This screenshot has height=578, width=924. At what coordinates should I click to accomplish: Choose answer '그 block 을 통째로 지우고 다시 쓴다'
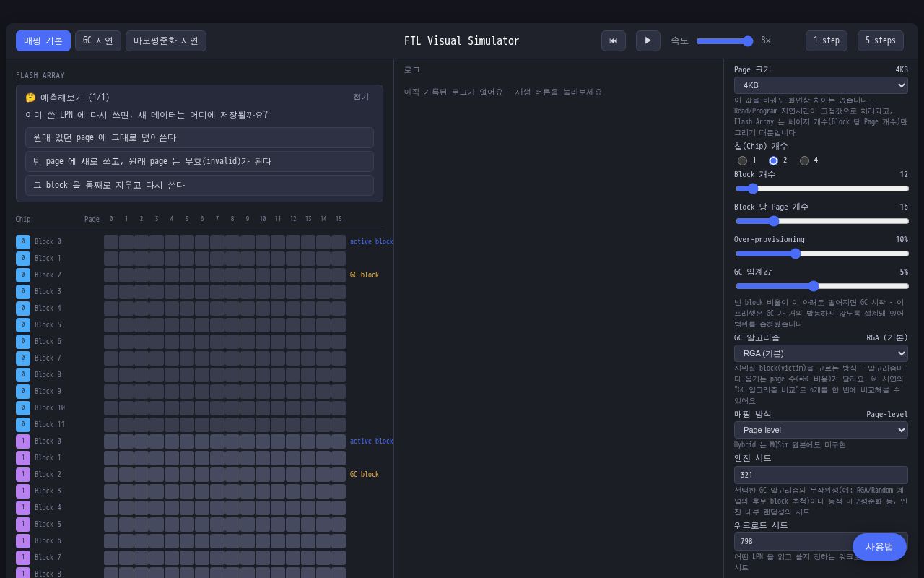click(199, 185)
